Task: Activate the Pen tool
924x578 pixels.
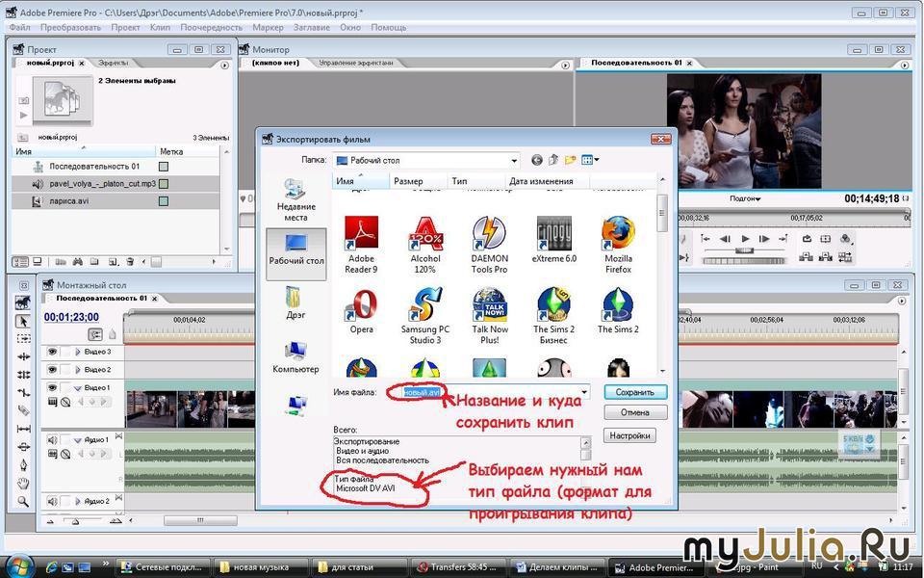Action: [23, 464]
